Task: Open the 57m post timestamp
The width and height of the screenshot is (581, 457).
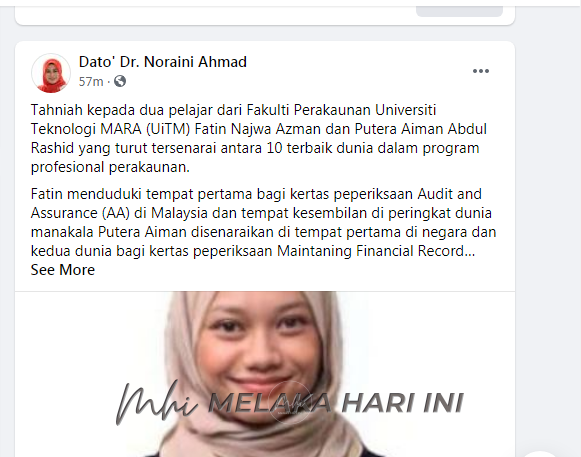Action: pos(91,81)
